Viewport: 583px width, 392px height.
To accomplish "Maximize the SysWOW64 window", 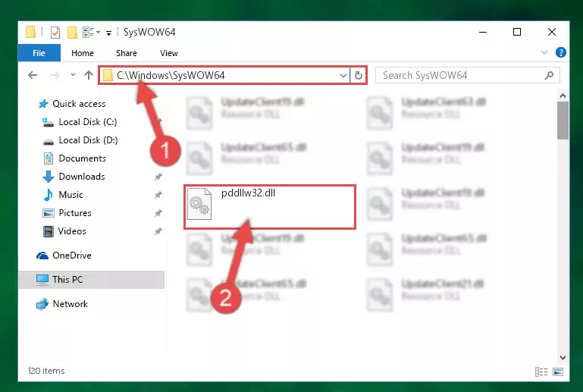I will point(517,33).
